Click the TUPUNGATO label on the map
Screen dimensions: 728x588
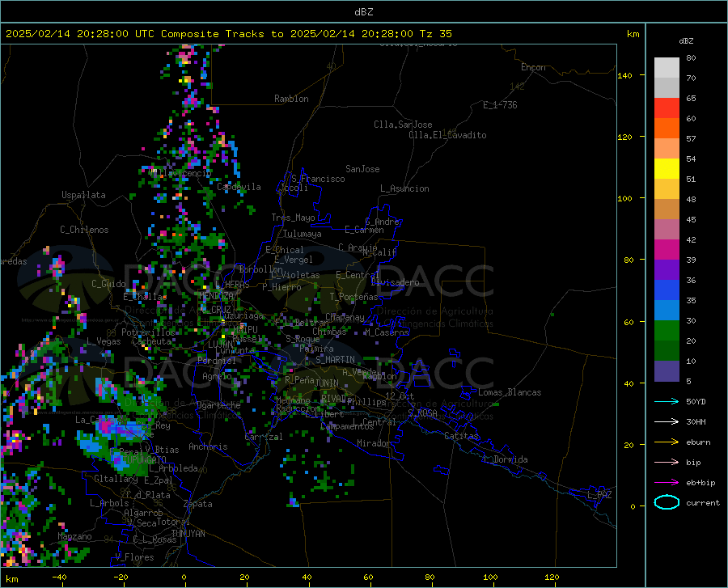pyautogui.click(x=143, y=459)
